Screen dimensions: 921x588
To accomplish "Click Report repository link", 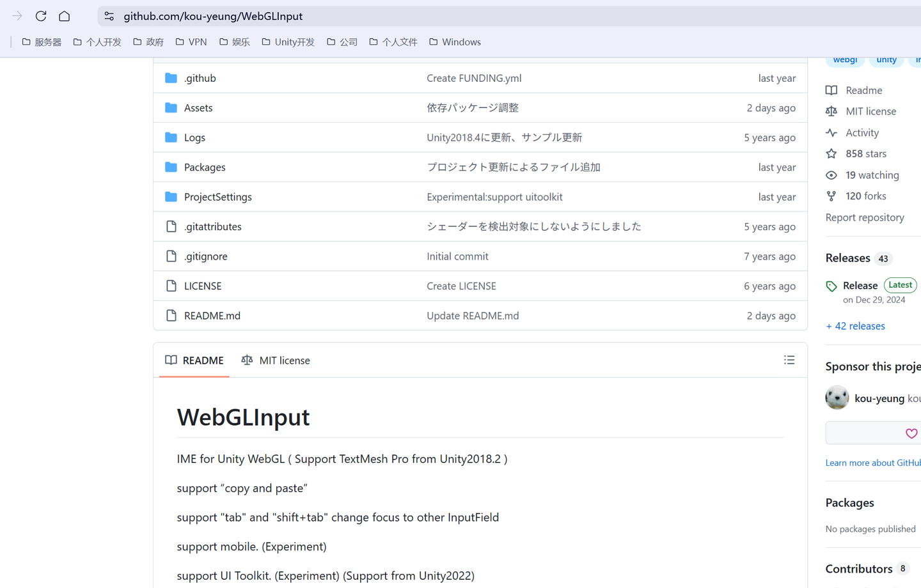I will [865, 217].
